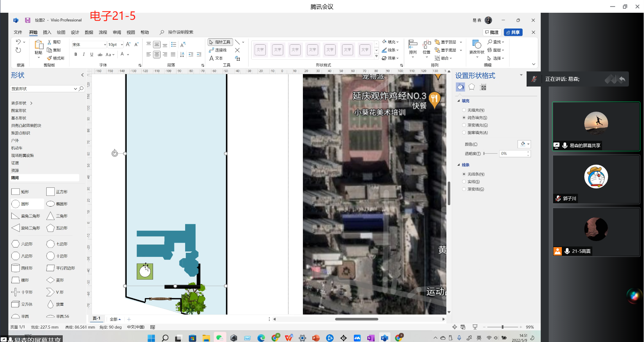This screenshot has height=342, width=644.
Task: Switch to the Design ribbon tab
Action: pyautogui.click(x=75, y=32)
